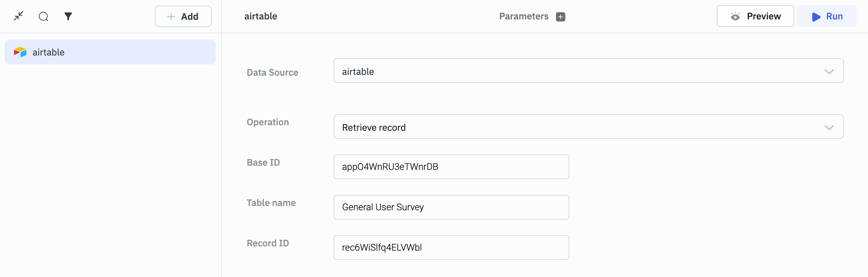Edit the airtable query name in the header

point(261,16)
